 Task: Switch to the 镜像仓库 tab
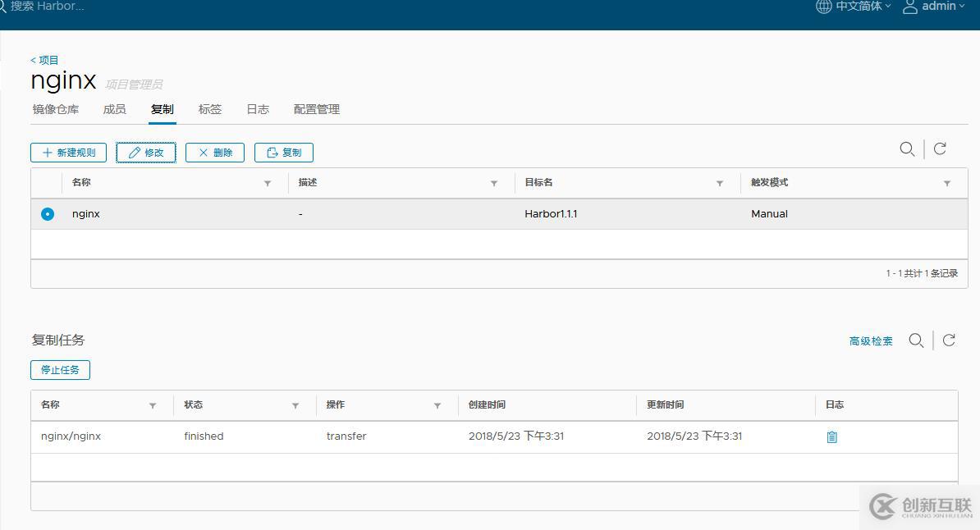pos(56,109)
